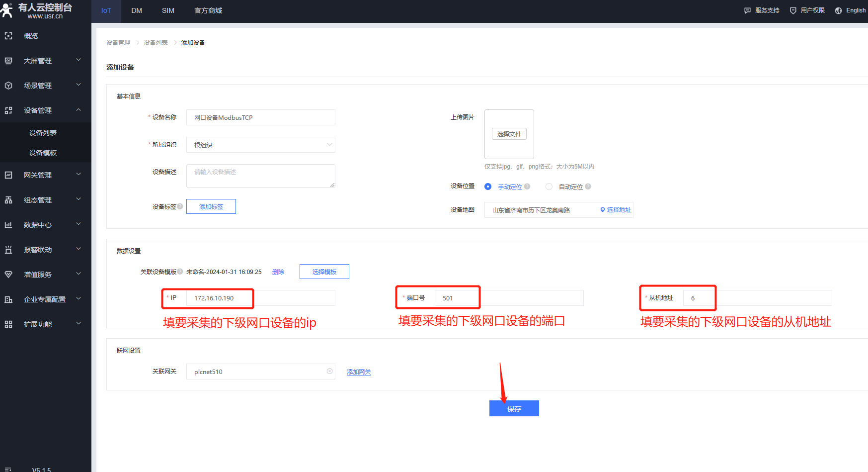Click the 添加网关 link

click(x=359, y=372)
